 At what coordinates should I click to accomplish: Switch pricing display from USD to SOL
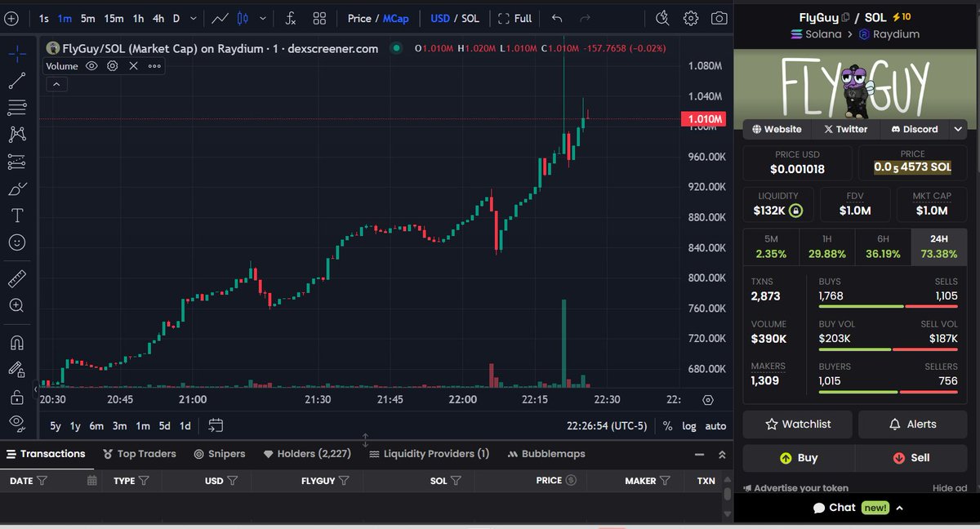(470, 17)
